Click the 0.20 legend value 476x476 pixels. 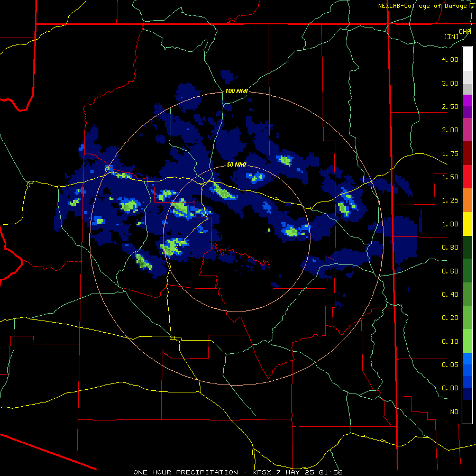[450, 318]
